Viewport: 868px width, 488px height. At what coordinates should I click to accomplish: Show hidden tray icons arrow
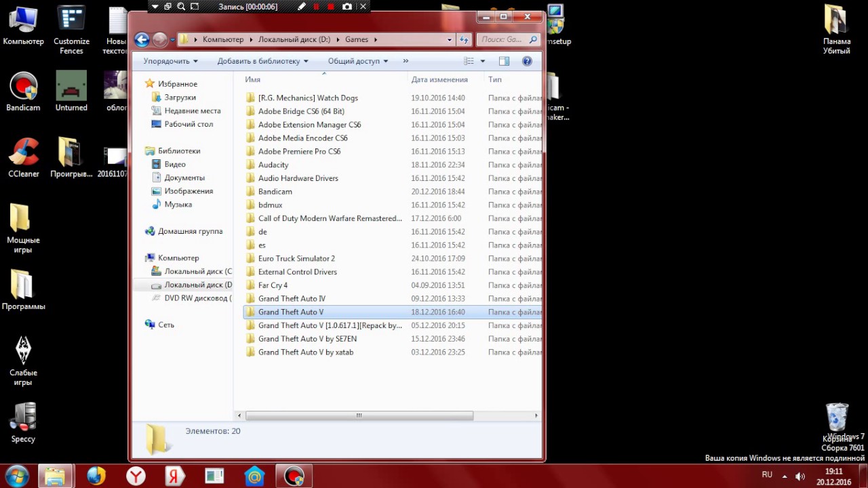pyautogui.click(x=785, y=476)
